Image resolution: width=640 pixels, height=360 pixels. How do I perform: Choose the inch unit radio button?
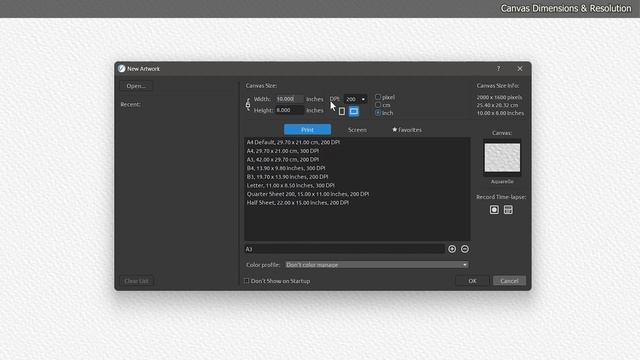tap(378, 113)
